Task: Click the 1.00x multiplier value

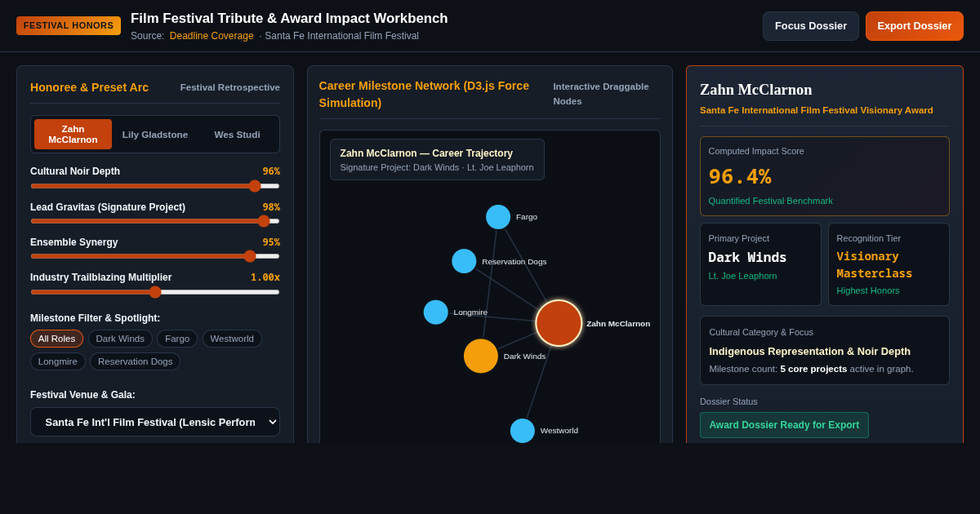Action: pyautogui.click(x=265, y=277)
